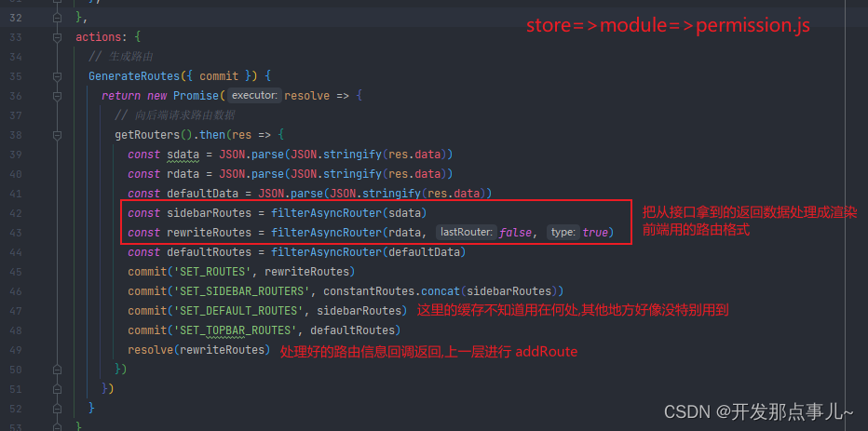This screenshot has width=868, height=431.
Task: Click the 'defaultData' variable declared on line 41
Action: (203, 194)
